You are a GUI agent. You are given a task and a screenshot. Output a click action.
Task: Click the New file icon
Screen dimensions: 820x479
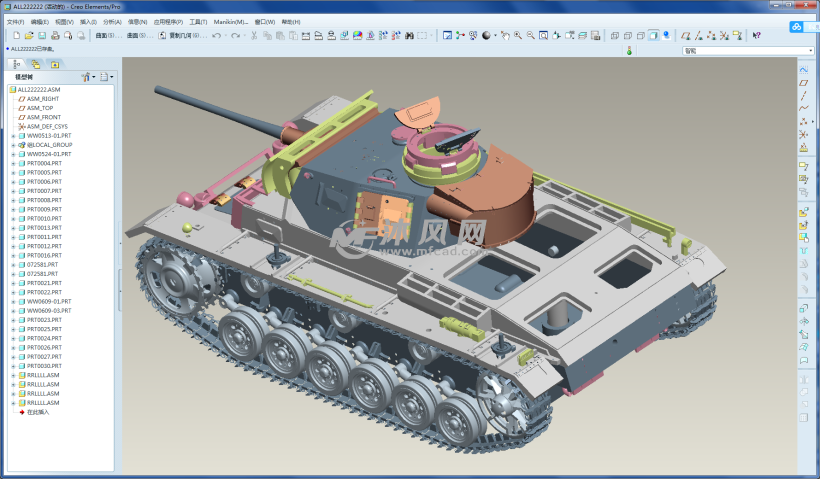(19, 35)
